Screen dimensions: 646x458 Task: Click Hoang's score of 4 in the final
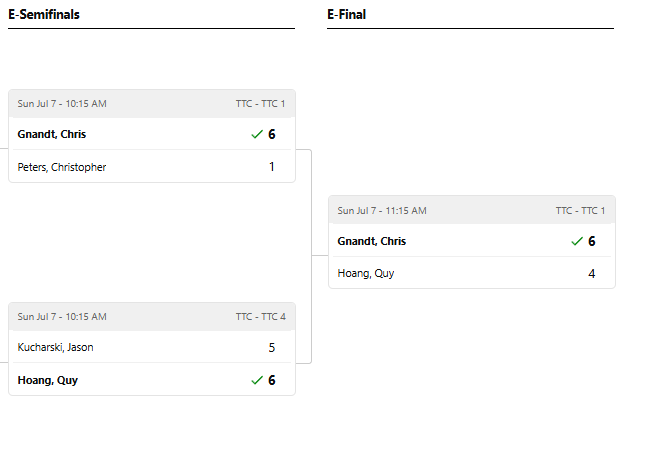591,273
